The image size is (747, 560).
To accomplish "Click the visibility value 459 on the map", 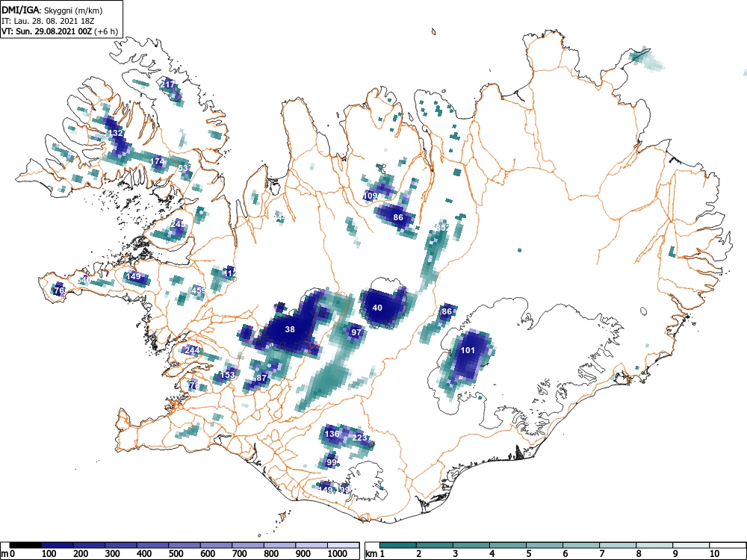I will (198, 290).
